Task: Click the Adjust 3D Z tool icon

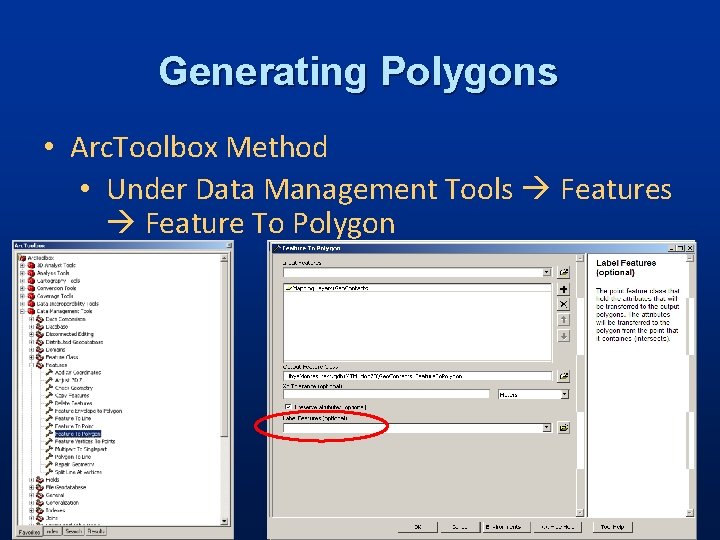Action: tap(49, 380)
